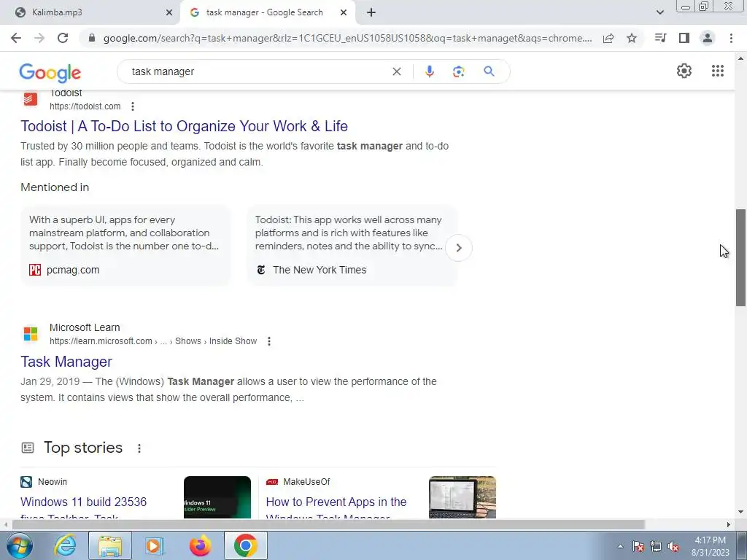This screenshot has width=747, height=560.
Task: Open the muted volume tray icon
Action: [x=673, y=547]
